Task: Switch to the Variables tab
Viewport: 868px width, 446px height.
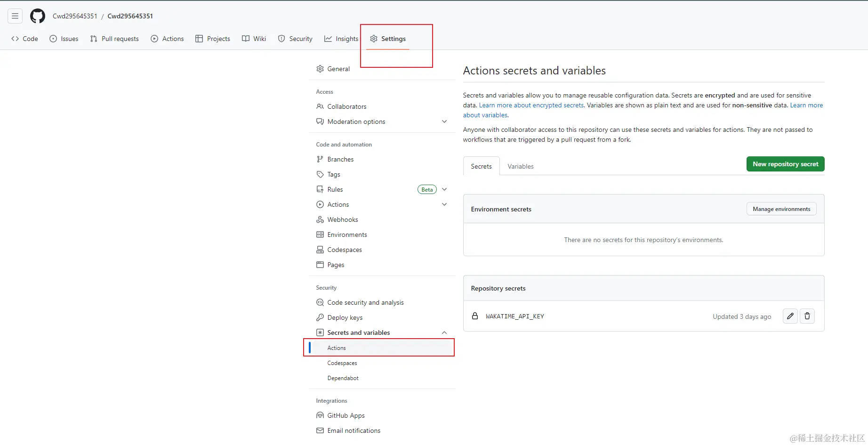Action: point(521,166)
